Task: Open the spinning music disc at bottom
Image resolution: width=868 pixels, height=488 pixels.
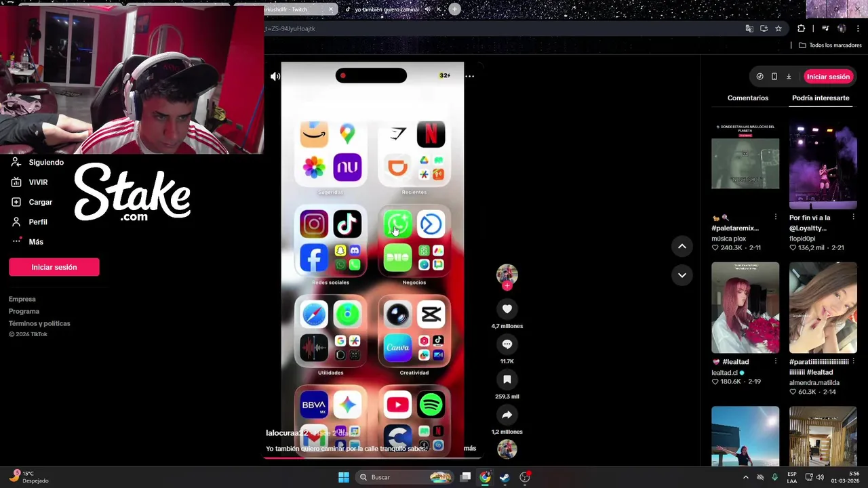Action: [507, 449]
